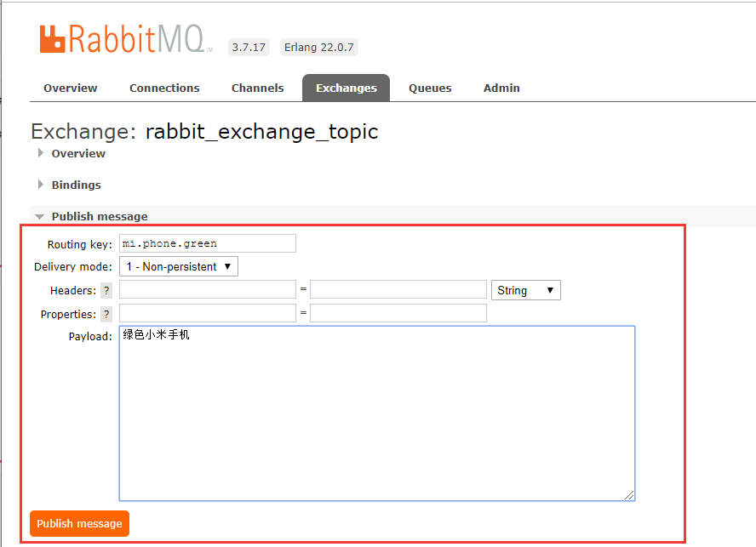Switch to the Queues tab
The image size is (756, 547).
430,88
